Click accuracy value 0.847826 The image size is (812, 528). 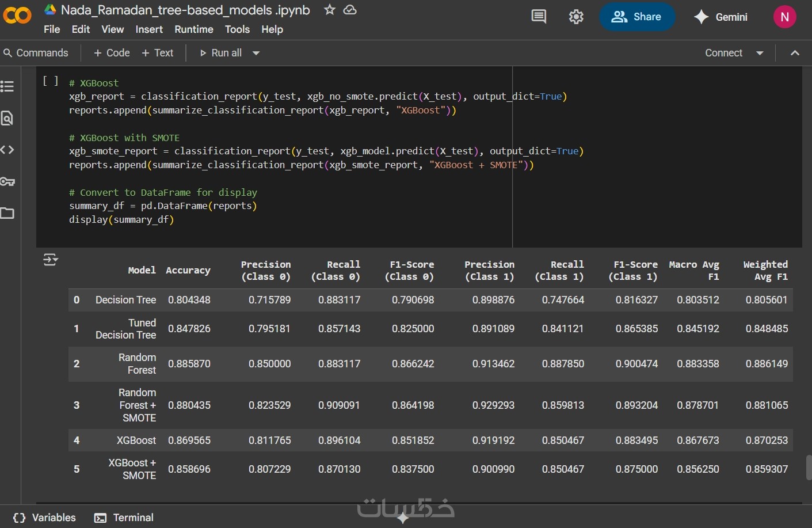(189, 329)
